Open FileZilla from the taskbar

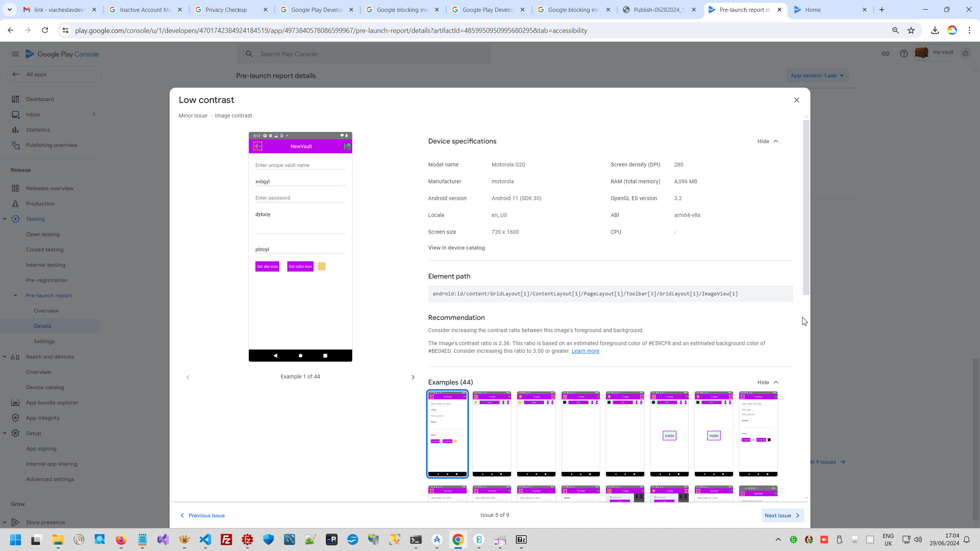pos(227,540)
